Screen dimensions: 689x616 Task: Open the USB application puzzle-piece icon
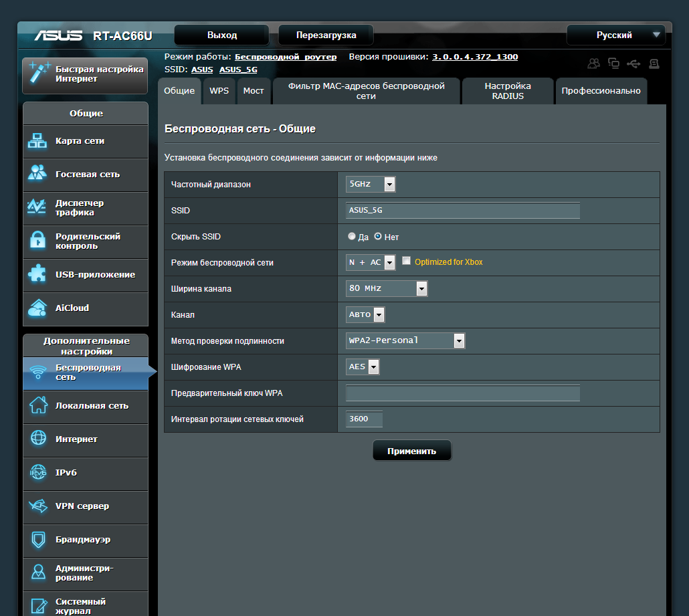pyautogui.click(x=37, y=274)
